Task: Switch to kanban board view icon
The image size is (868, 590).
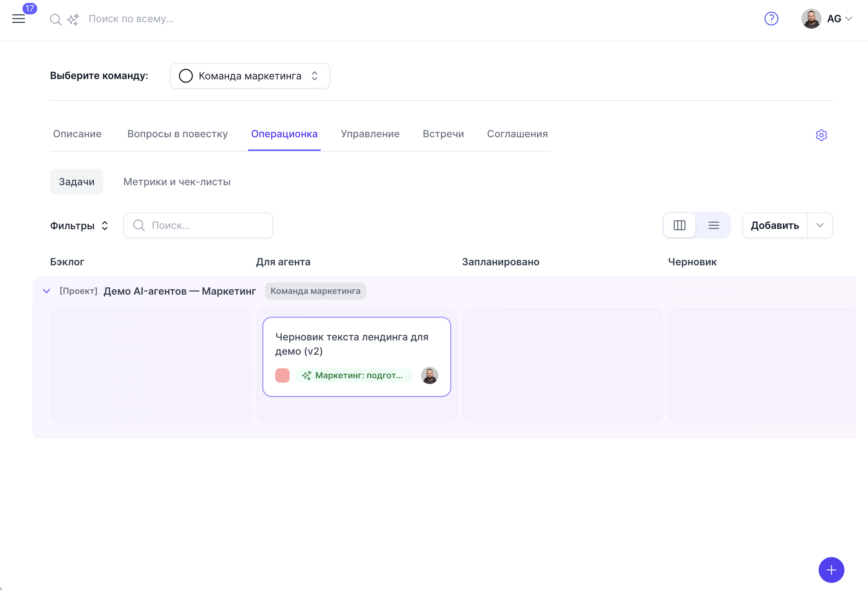Action: (679, 225)
